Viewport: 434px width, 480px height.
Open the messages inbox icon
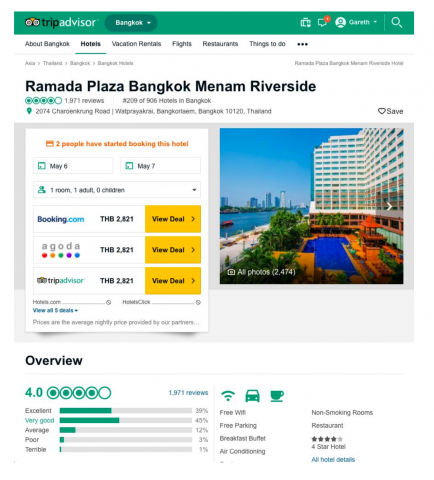pos(323,22)
